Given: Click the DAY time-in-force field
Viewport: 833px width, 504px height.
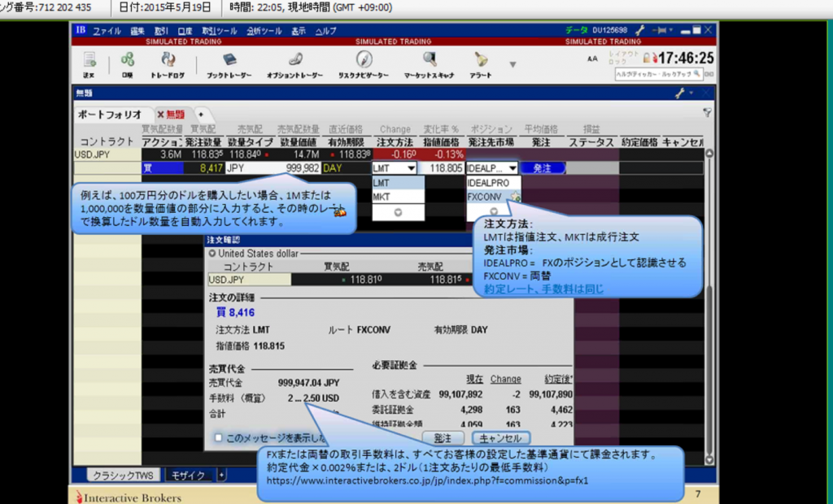Looking at the screenshot, I should coord(346,168).
